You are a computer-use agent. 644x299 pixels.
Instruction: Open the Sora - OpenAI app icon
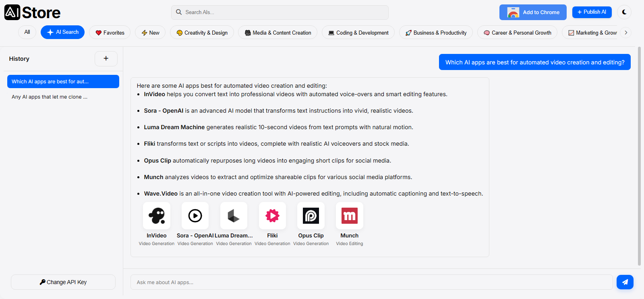coord(195,216)
